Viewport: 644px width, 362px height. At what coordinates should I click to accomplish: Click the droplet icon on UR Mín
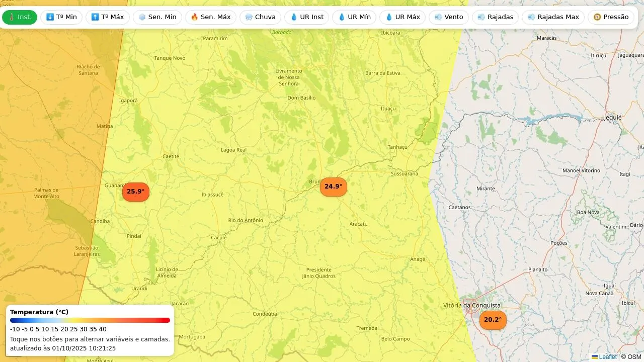point(342,17)
